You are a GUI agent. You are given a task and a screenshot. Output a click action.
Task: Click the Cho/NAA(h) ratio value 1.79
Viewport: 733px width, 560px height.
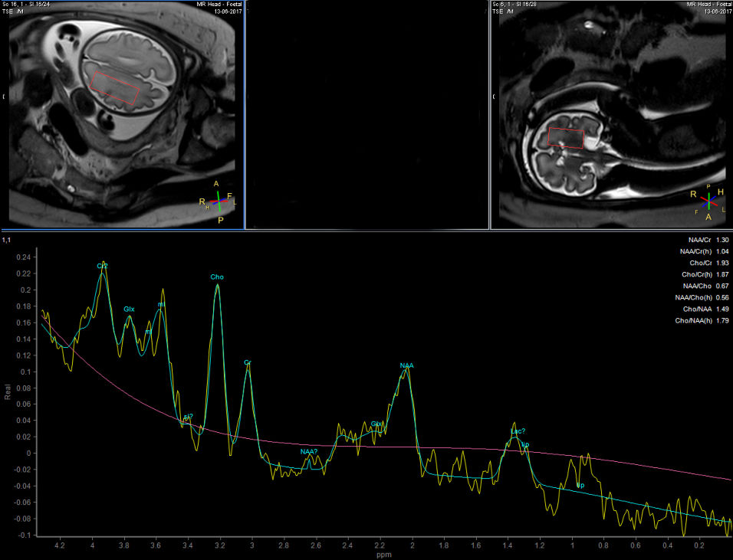click(721, 320)
